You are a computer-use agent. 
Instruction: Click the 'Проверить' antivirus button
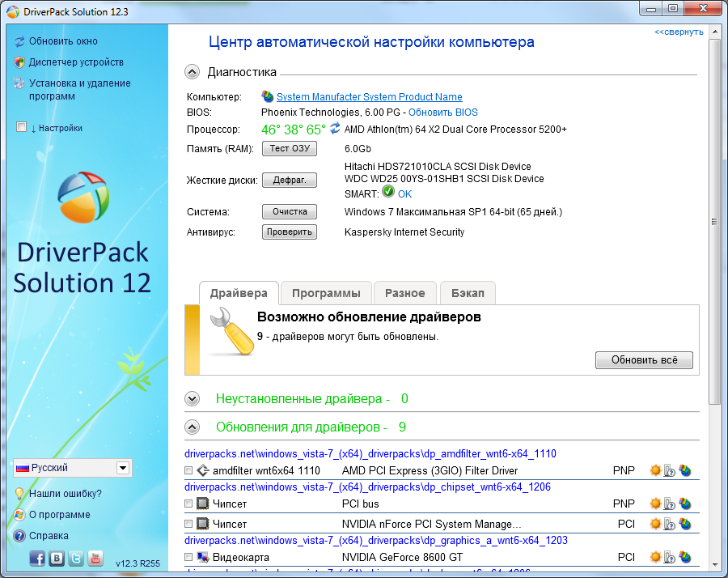click(290, 232)
